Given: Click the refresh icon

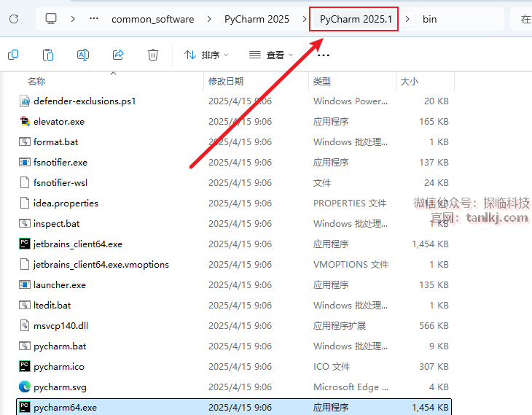Looking at the screenshot, I should coord(14,19).
